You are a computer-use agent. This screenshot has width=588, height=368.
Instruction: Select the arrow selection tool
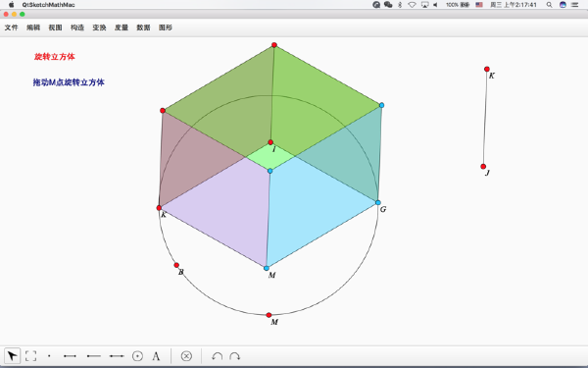click(x=12, y=355)
